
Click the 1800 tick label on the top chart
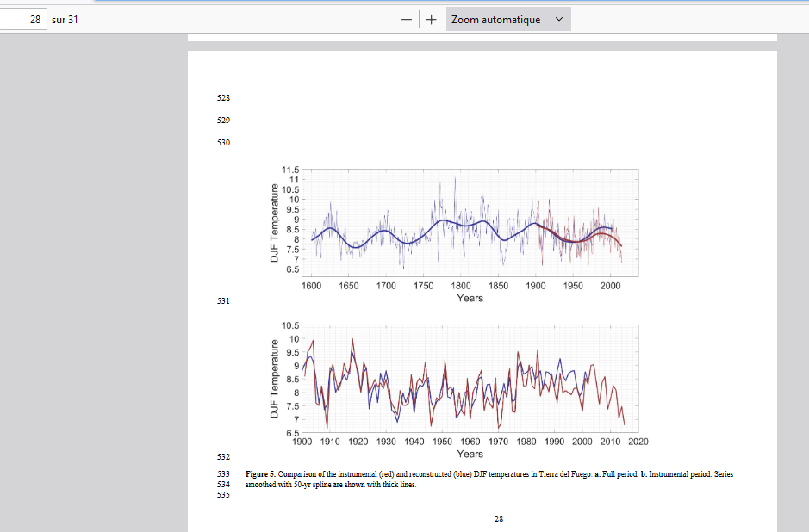tap(461, 286)
